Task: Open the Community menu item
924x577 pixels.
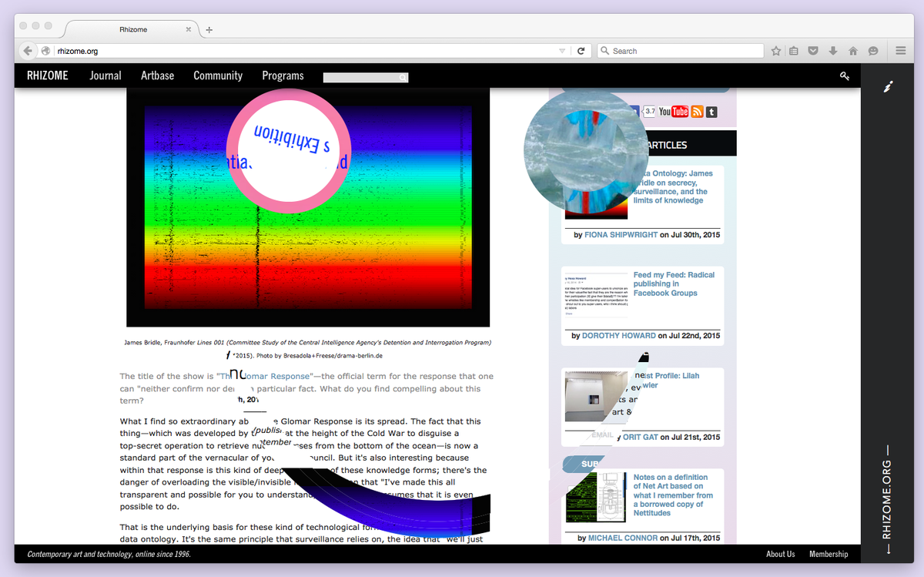Action: click(x=218, y=75)
